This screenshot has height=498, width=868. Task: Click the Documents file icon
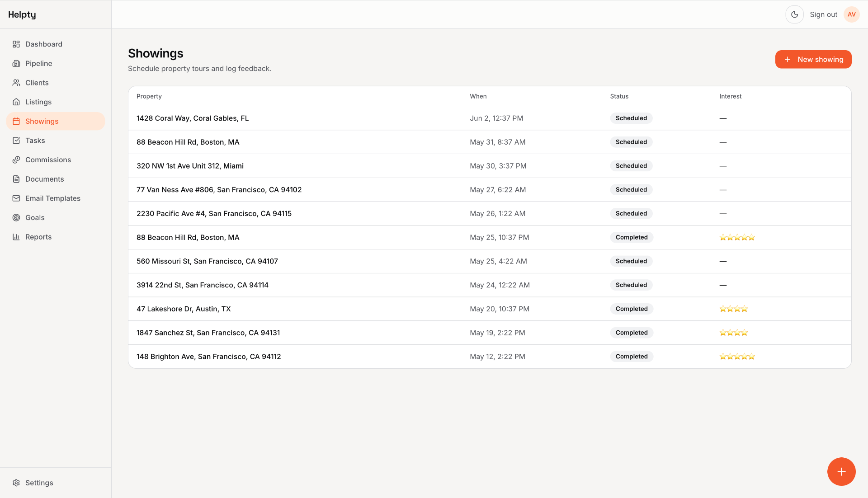pyautogui.click(x=16, y=179)
